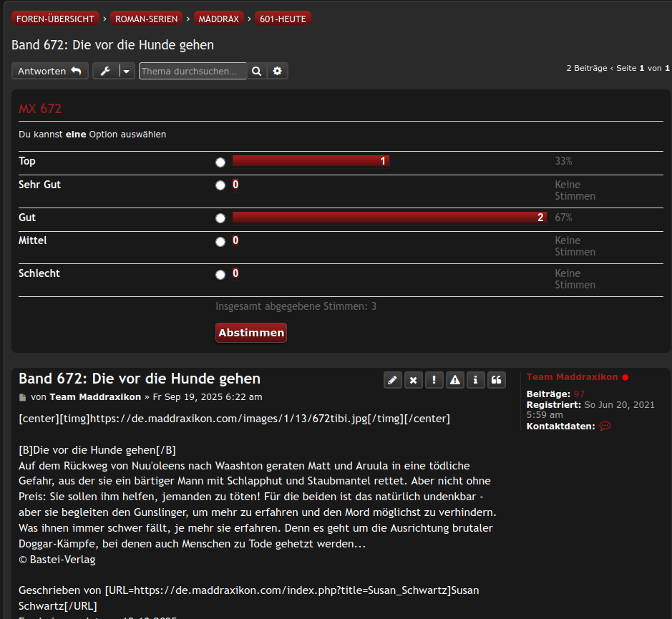Expand the topic tools wrench dropdown

[114, 71]
